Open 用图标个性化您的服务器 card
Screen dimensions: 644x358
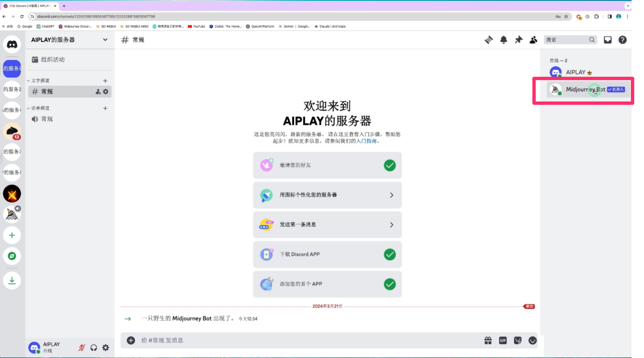coord(327,195)
